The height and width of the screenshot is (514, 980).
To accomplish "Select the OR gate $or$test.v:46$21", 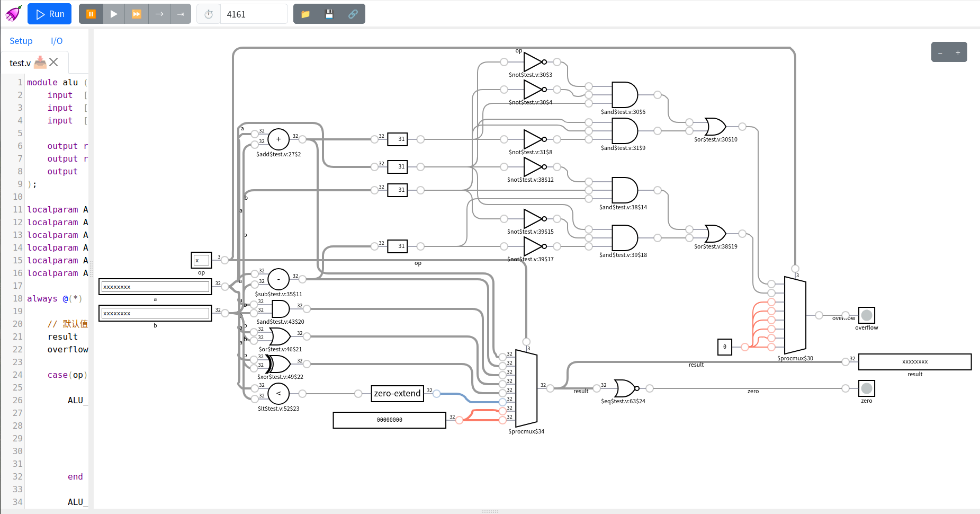I will 280,336.
